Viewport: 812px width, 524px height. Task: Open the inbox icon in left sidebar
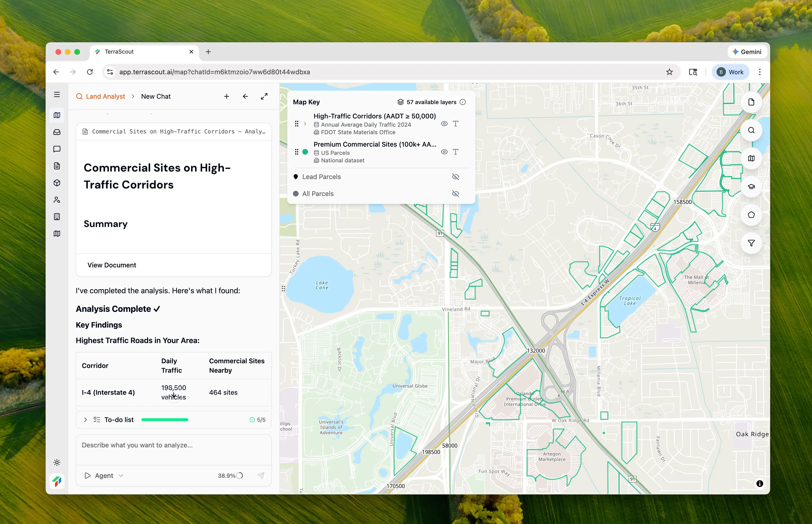(57, 132)
